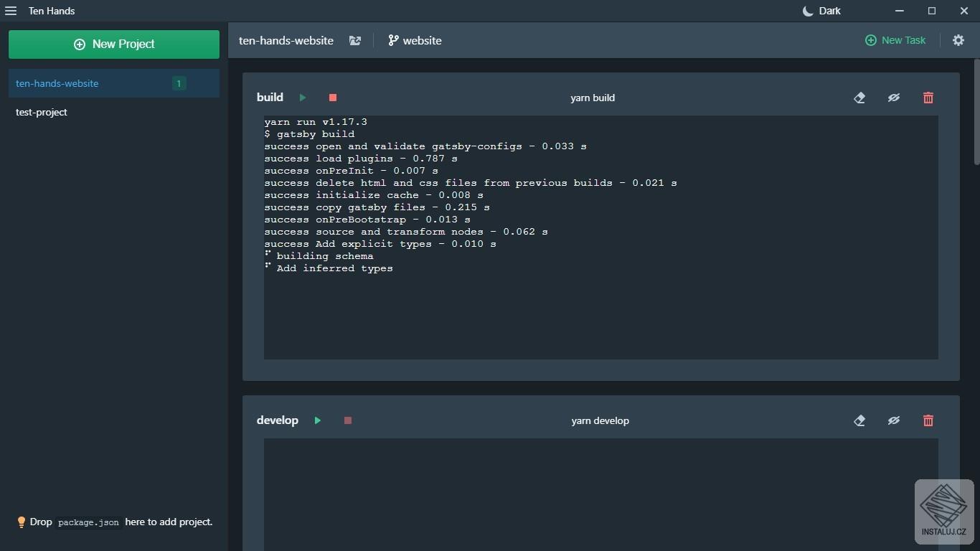Viewport: 980px width, 551px height.
Task: Minimize the Ten Hands window
Action: coord(900,11)
